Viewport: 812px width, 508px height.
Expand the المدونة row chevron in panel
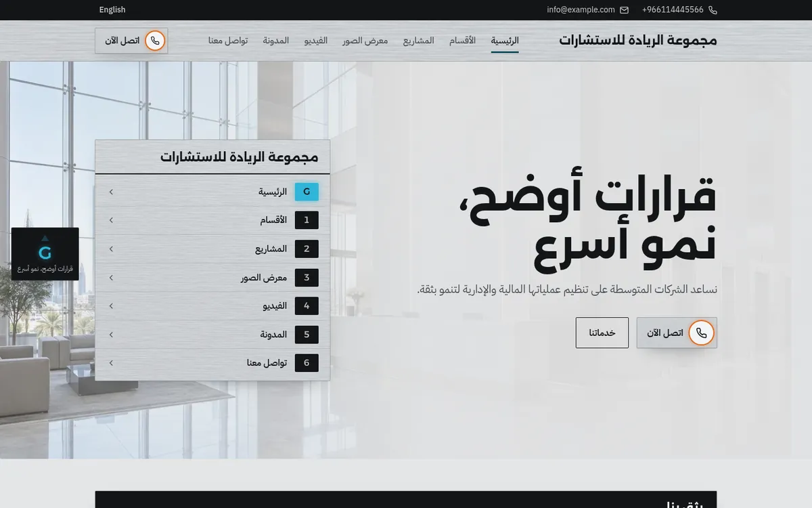(111, 335)
